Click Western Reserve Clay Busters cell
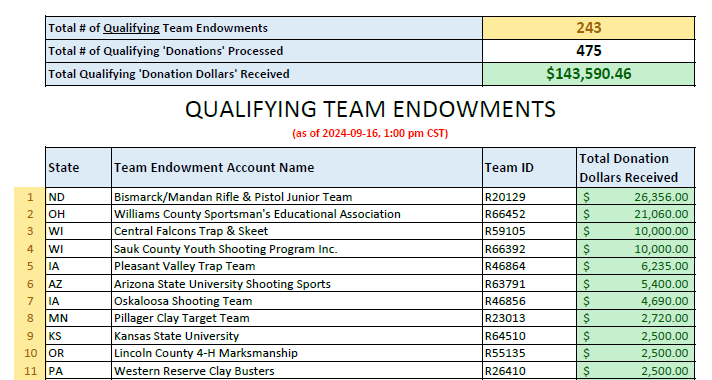 coord(297,371)
